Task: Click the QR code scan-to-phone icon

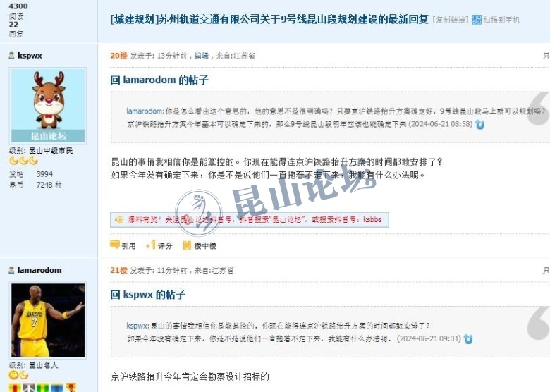Action: click(477, 20)
